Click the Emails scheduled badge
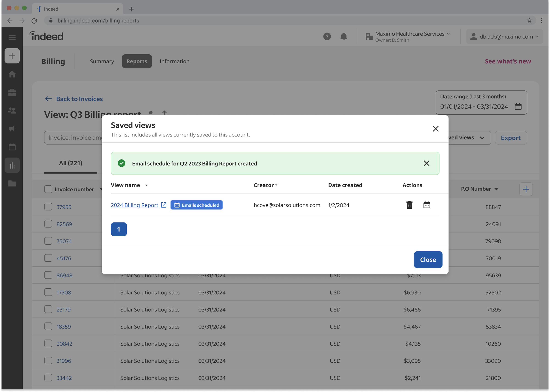 pos(196,205)
